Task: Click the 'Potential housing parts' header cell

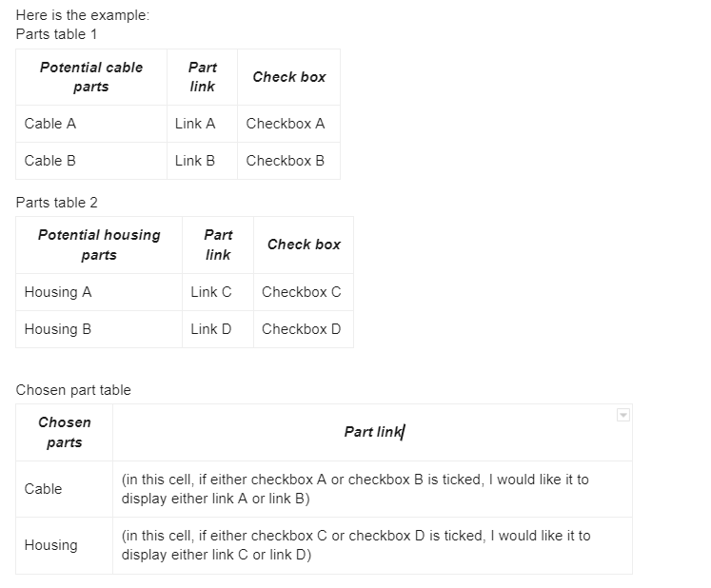Action: coord(99,245)
